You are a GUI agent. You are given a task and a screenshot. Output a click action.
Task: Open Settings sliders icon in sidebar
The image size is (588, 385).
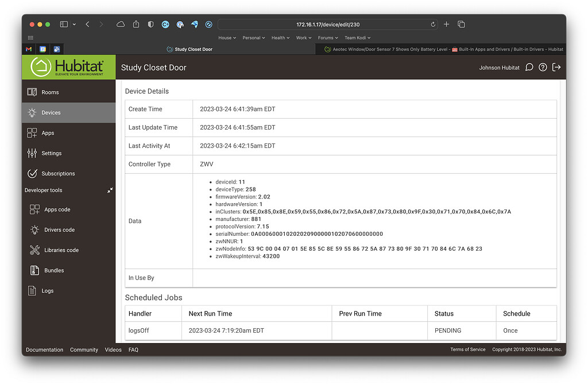(32, 153)
